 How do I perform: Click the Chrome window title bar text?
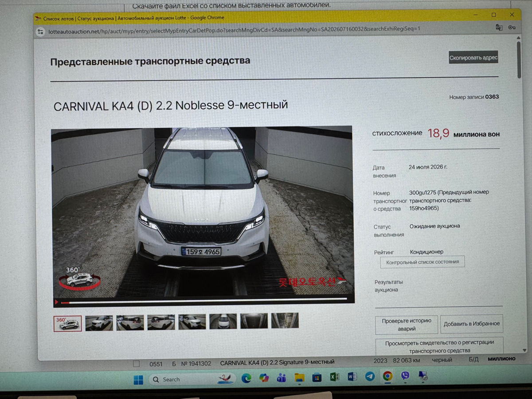coord(134,18)
